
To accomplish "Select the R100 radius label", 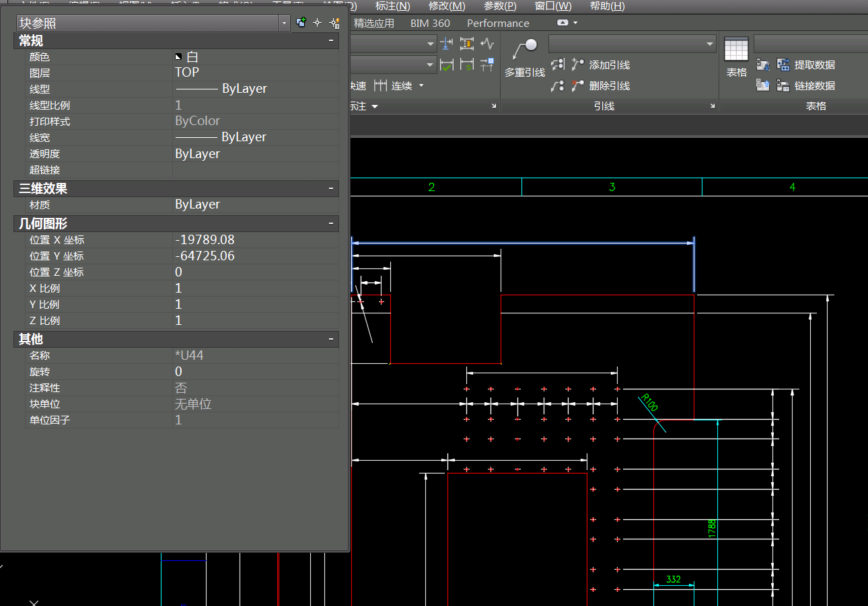I will coord(650,402).
